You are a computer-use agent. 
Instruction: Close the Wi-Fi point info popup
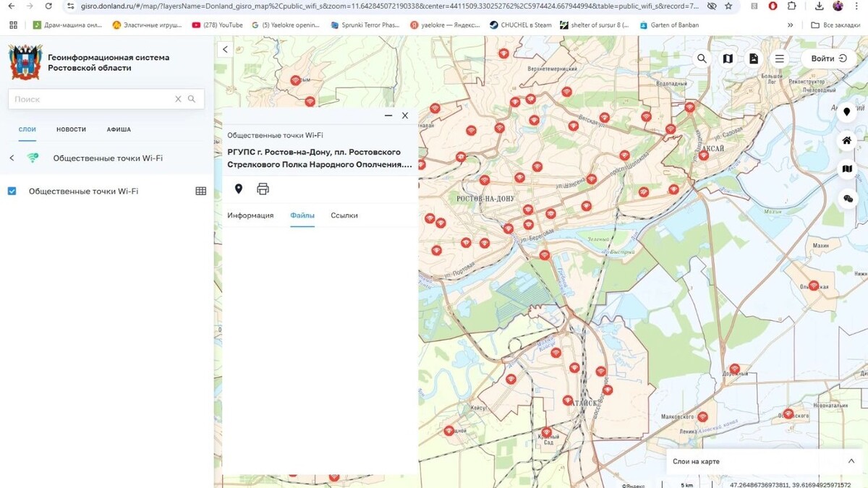coord(405,116)
